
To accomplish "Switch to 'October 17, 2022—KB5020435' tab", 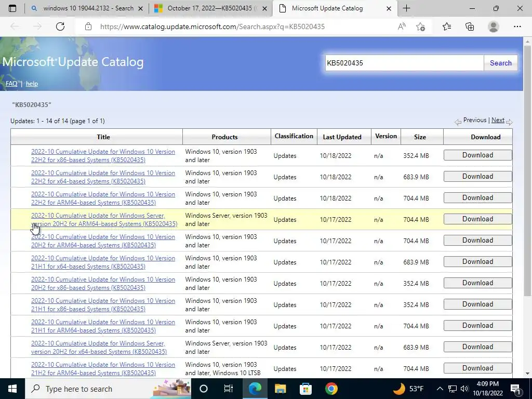I will 210,8.
